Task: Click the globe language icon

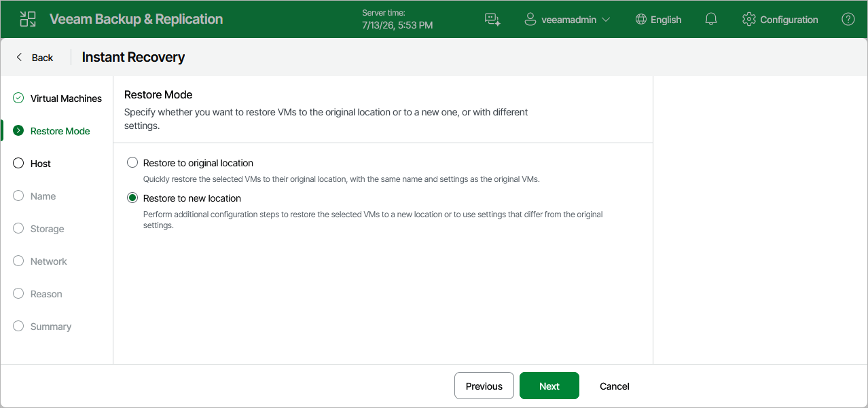Action: point(640,20)
